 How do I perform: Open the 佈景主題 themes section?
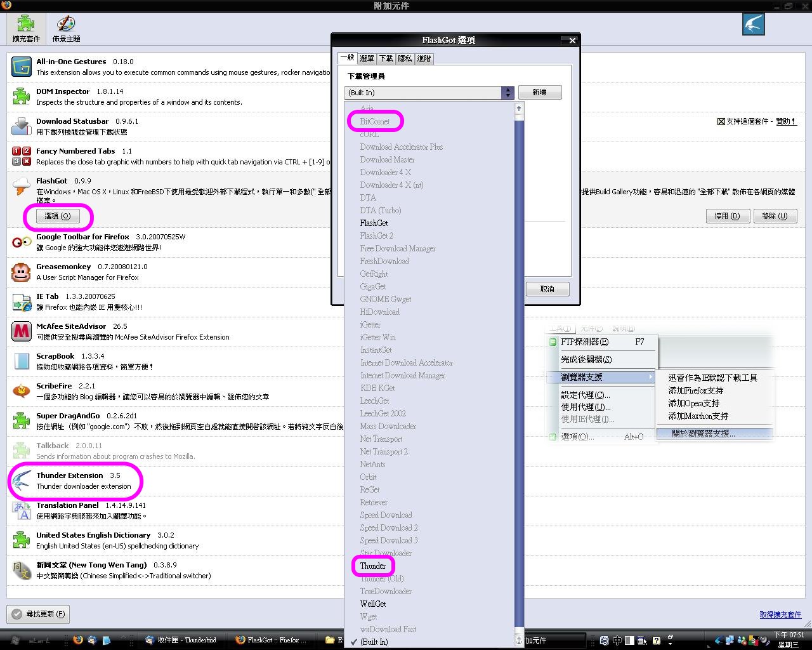point(66,29)
